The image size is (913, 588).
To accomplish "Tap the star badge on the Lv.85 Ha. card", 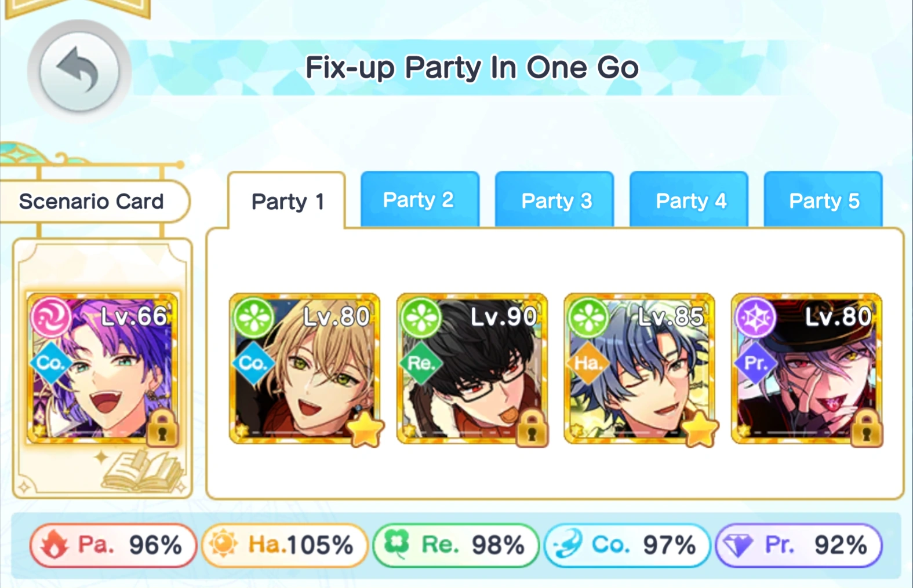I will click(700, 429).
